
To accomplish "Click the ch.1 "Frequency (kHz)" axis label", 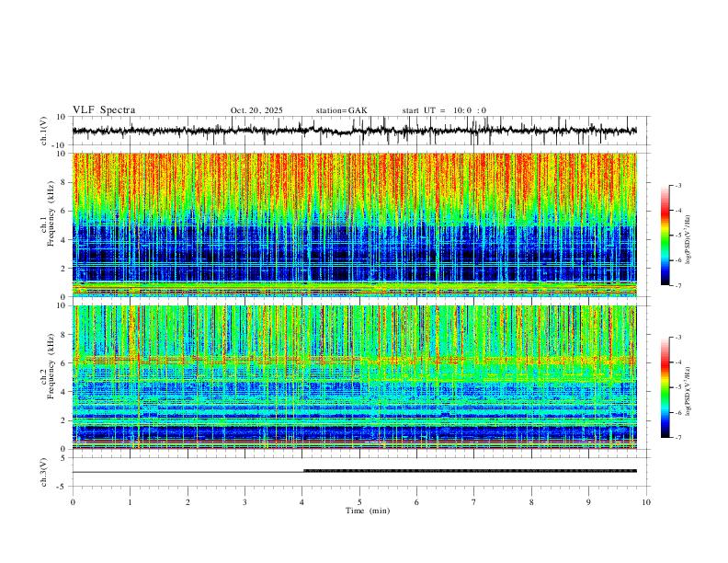I will tap(51, 213).
